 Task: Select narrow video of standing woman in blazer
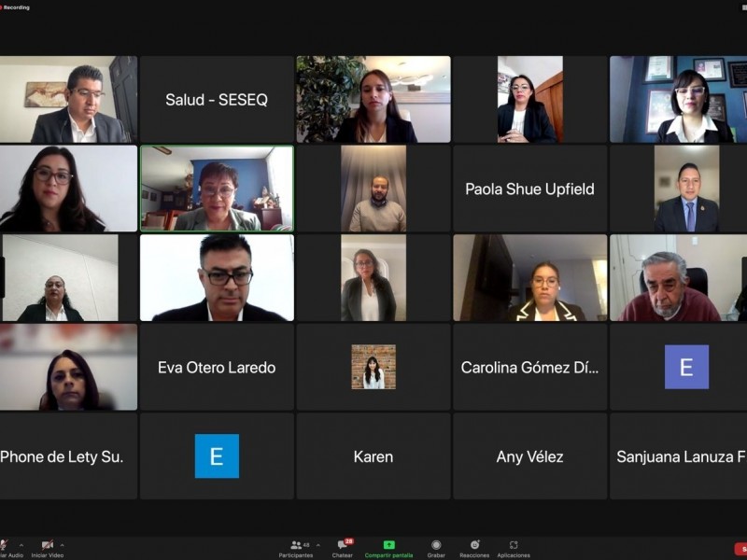tap(373, 277)
